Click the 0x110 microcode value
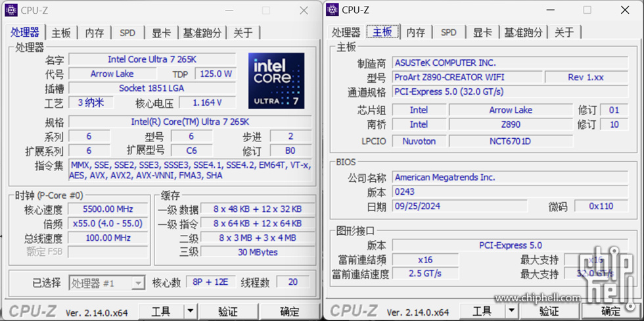Image resolution: width=644 pixels, height=321 pixels. [x=601, y=207]
